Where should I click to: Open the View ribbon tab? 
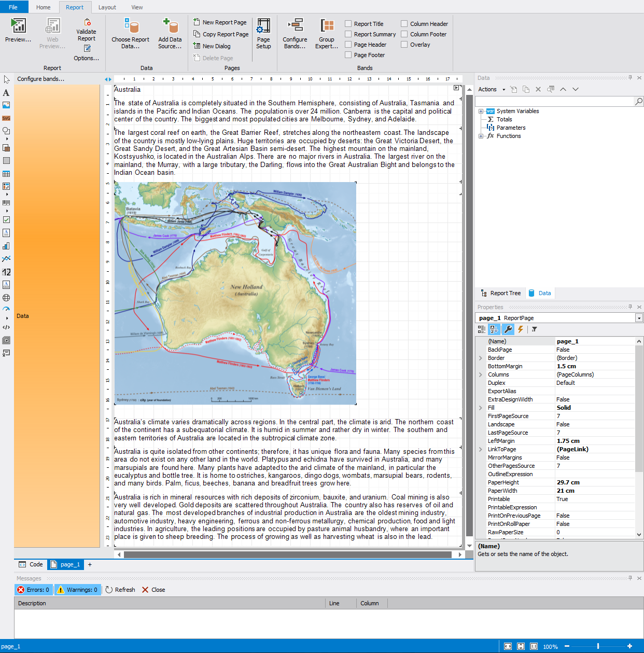[x=137, y=7]
